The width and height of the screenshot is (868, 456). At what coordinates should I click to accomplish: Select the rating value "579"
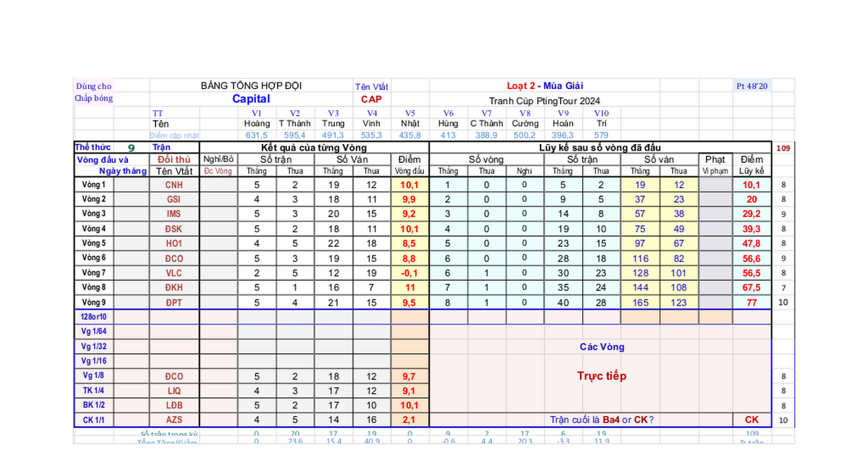602,135
